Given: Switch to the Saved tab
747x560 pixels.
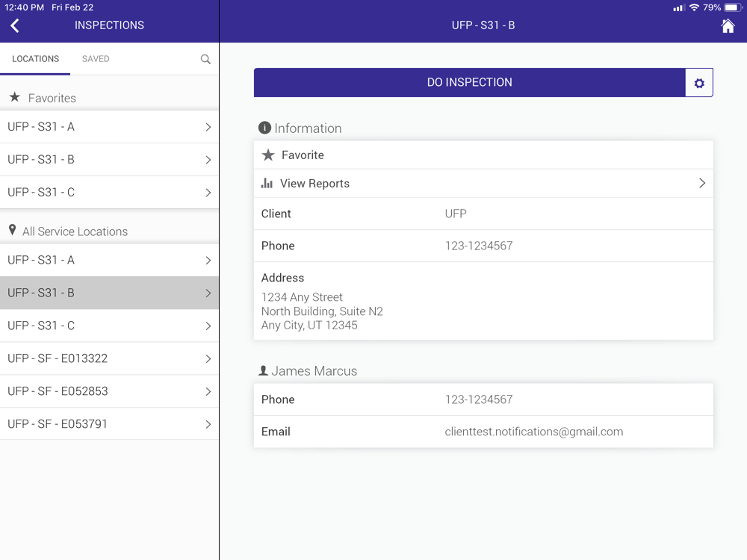Looking at the screenshot, I should [96, 59].
